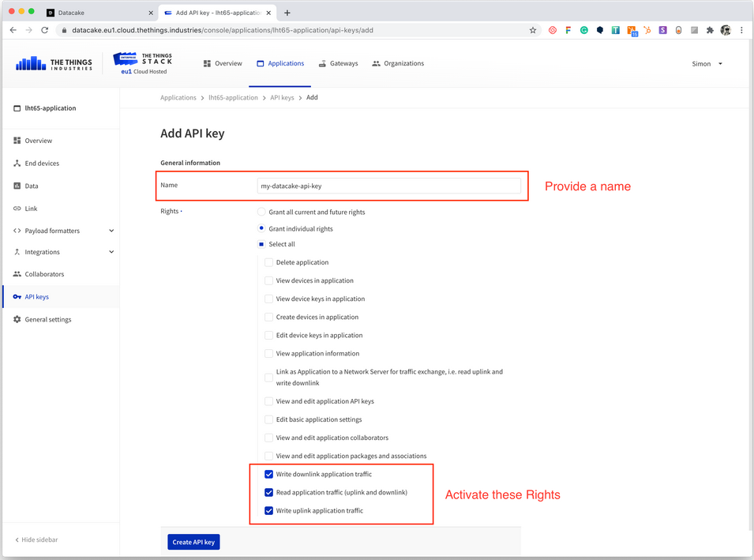Screen dimensions: 754x560
Task: Open End devices via its icon
Action: click(x=17, y=163)
